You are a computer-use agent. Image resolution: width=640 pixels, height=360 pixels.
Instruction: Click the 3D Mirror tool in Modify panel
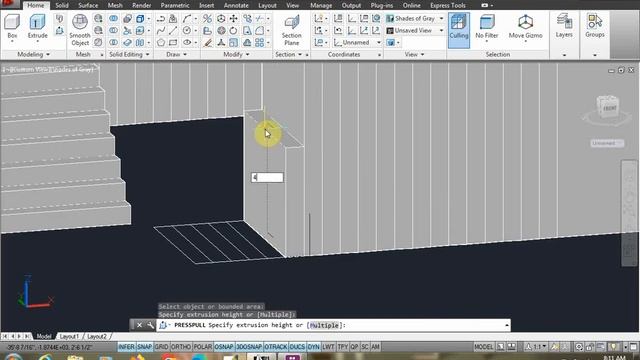tap(207, 18)
